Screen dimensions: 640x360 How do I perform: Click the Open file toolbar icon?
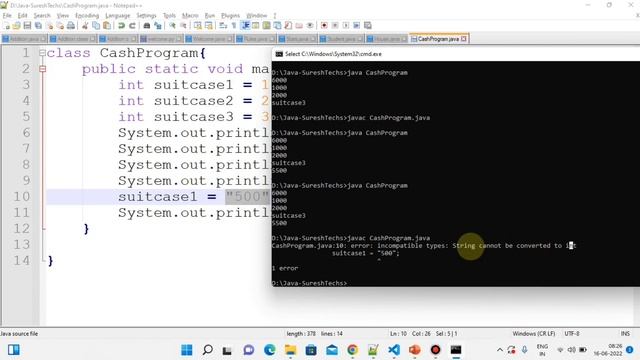(x=17, y=25)
